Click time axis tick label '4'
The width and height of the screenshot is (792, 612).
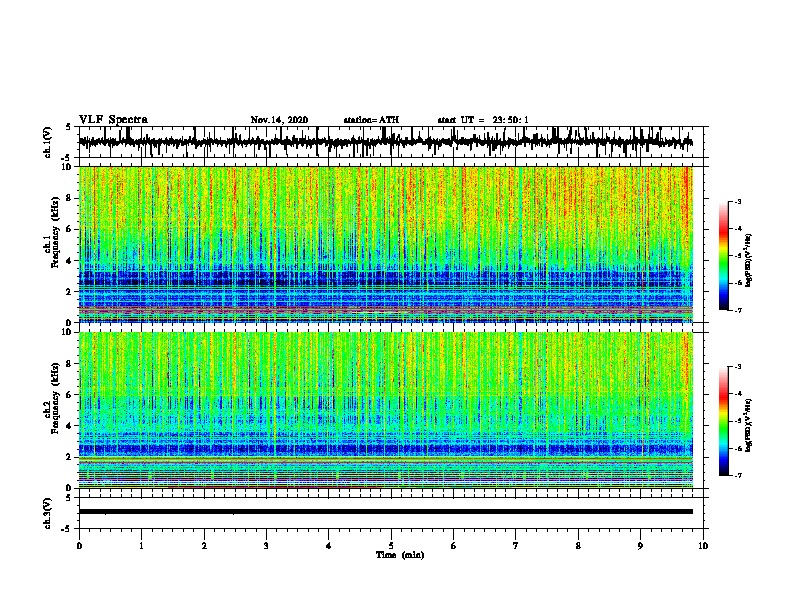328,546
